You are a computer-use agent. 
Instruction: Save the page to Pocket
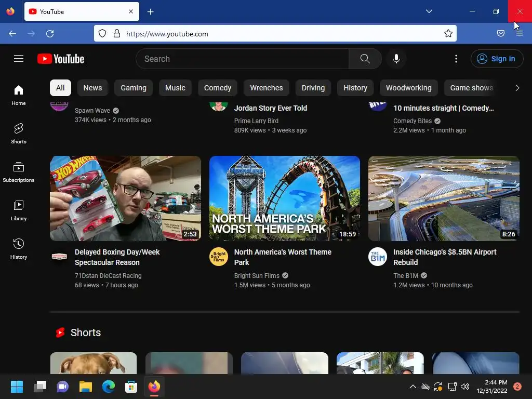(x=501, y=33)
